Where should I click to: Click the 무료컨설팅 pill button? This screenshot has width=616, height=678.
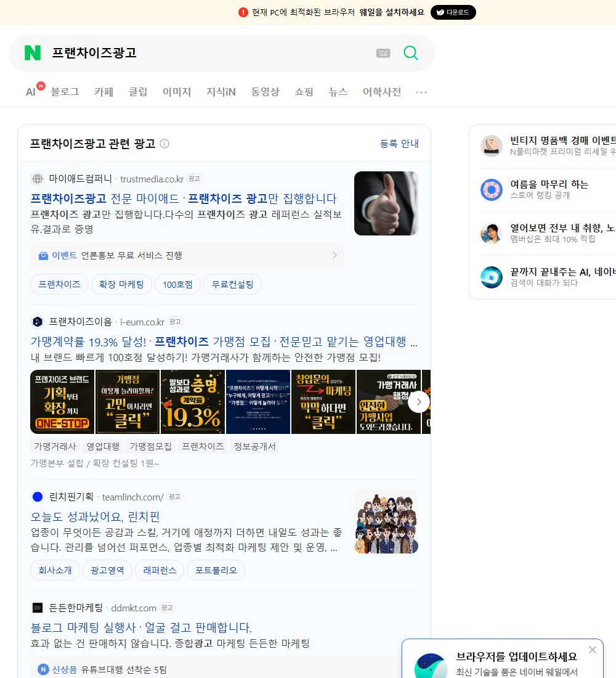(x=233, y=284)
